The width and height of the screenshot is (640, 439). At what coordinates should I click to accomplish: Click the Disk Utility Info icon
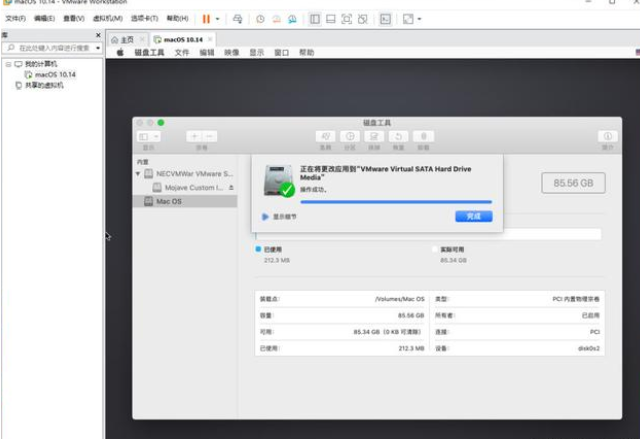point(606,136)
